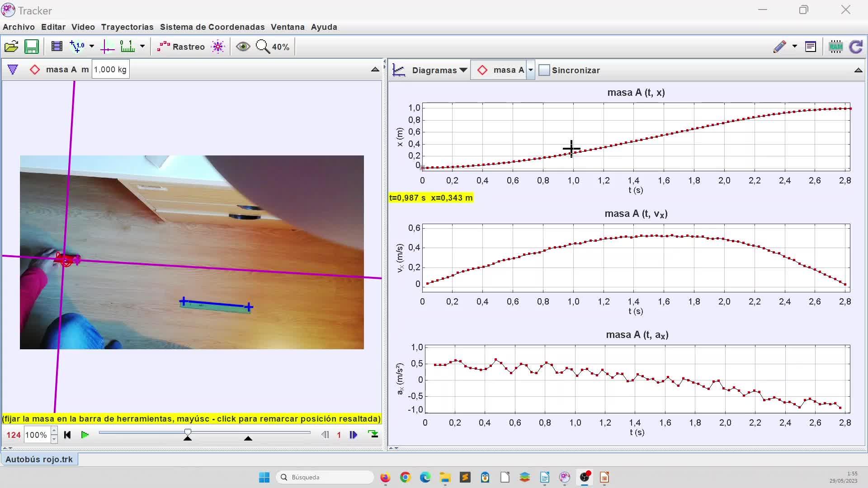Click the Rastreo button

[x=181, y=47]
